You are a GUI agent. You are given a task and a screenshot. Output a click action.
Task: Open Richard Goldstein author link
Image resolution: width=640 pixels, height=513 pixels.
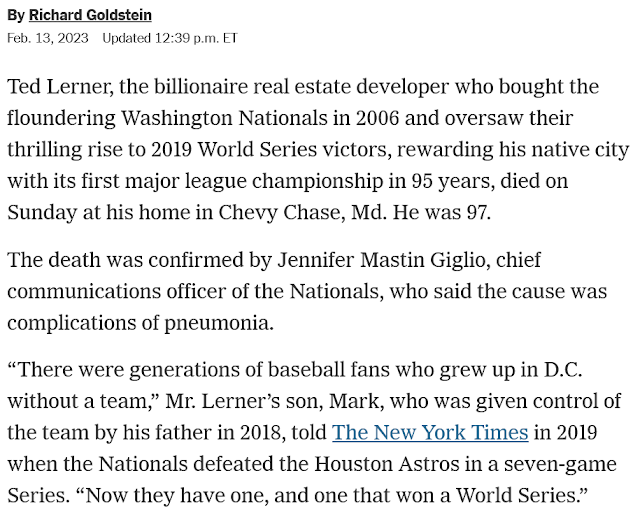90,15
